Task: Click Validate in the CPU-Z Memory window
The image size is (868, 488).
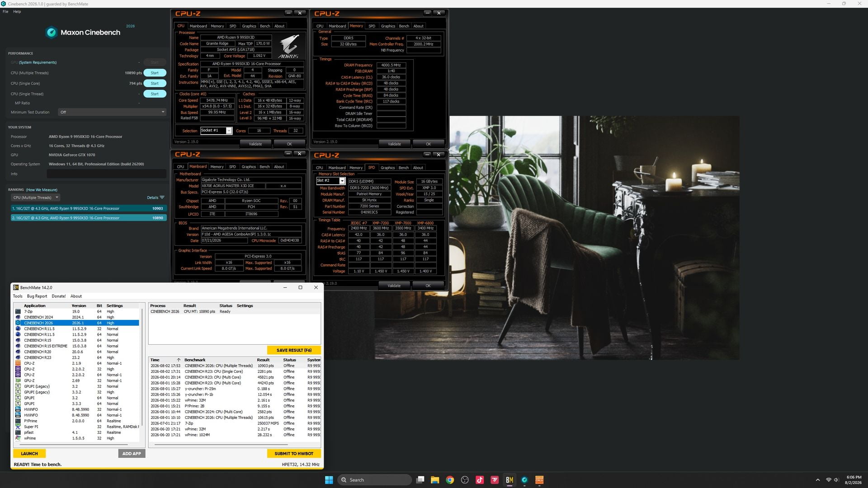Action: pyautogui.click(x=394, y=144)
